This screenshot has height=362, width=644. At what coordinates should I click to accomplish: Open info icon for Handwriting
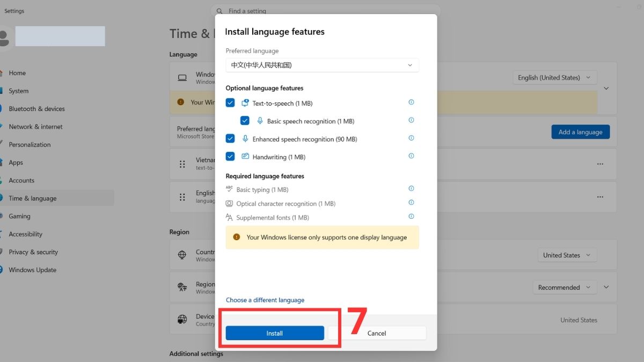412,156
